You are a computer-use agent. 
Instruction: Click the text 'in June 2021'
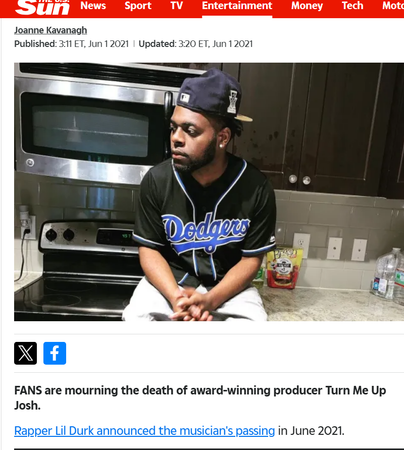click(311, 431)
